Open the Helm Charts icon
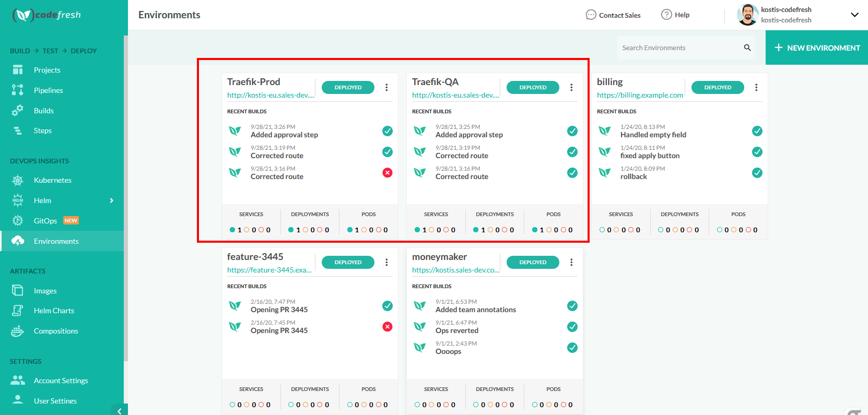Screen dimensions: 868x415 pyautogui.click(x=18, y=311)
